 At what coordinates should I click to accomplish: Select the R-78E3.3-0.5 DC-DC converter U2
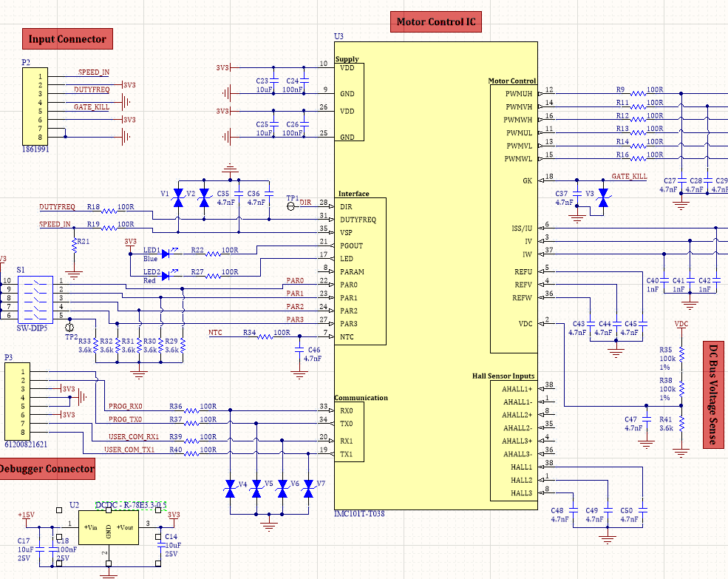[109, 527]
